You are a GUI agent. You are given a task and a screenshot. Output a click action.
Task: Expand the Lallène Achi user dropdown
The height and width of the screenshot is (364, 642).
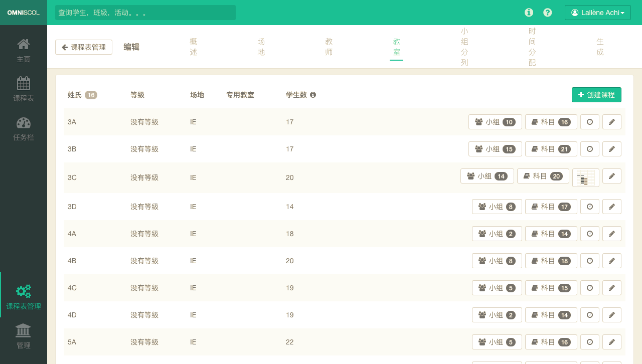point(597,13)
